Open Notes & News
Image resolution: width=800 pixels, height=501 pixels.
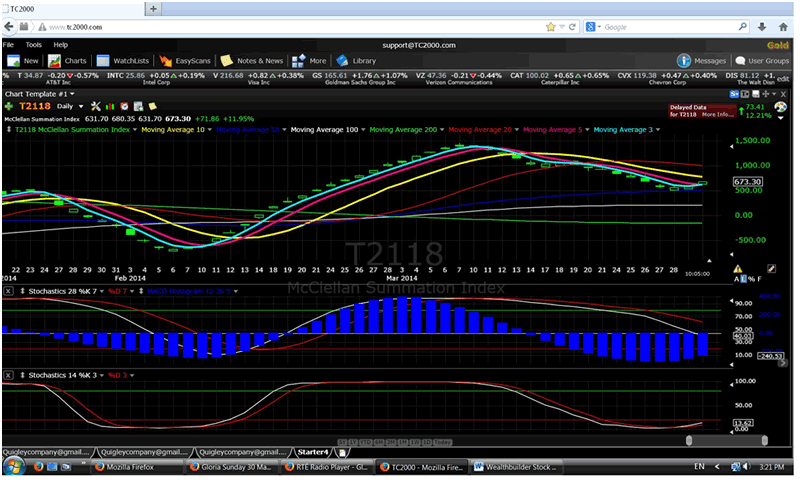click(x=253, y=60)
